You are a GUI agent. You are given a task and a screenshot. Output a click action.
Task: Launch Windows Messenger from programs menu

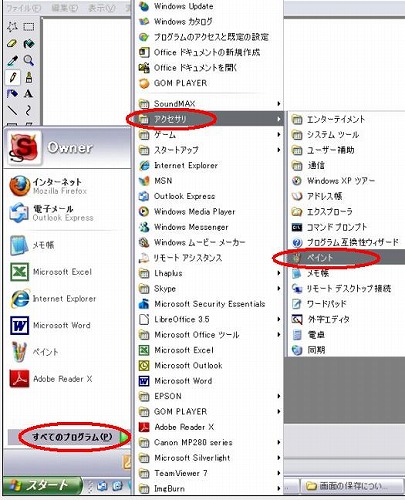[210, 227]
